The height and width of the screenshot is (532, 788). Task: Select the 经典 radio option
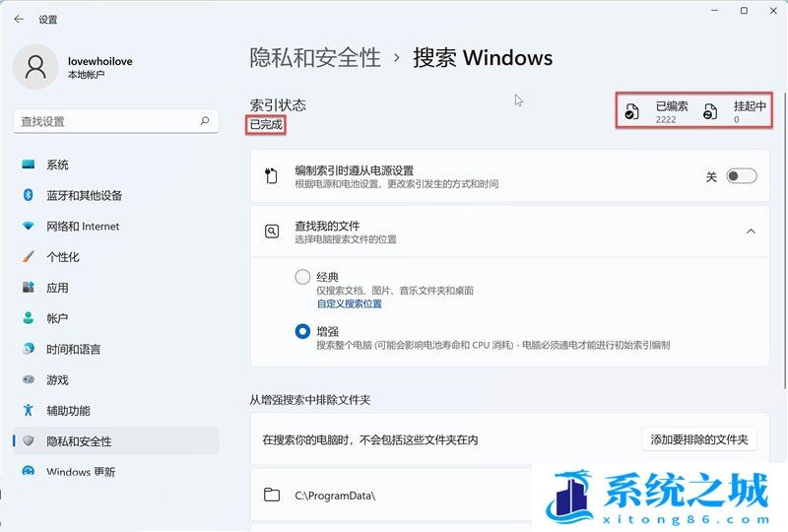[x=302, y=277]
